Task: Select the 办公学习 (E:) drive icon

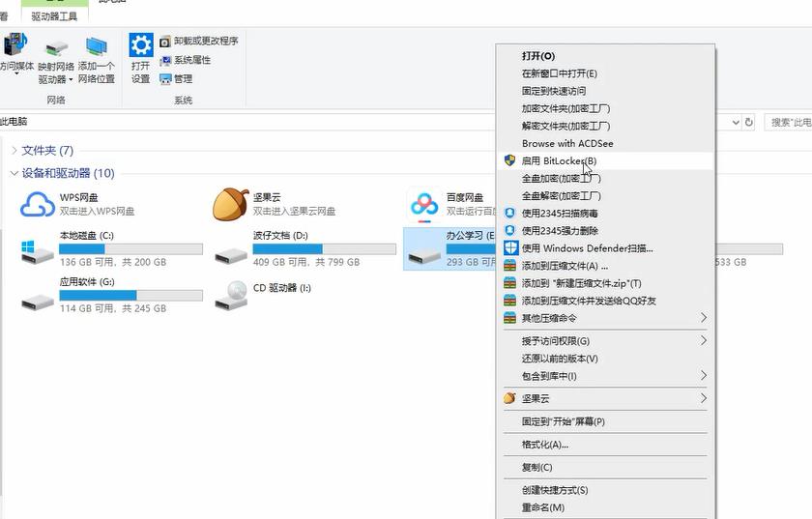Action: click(424, 255)
